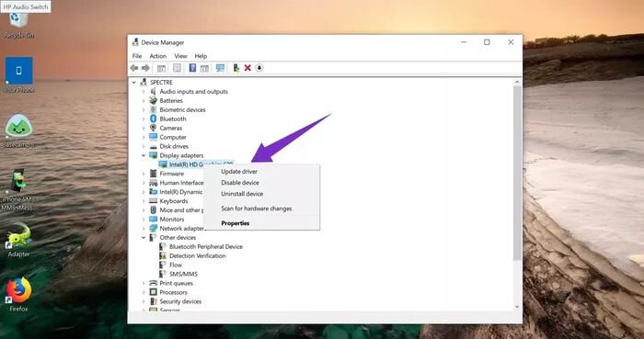644x339 pixels.
Task: Open the Basecamp desktop icon
Action: (18, 131)
